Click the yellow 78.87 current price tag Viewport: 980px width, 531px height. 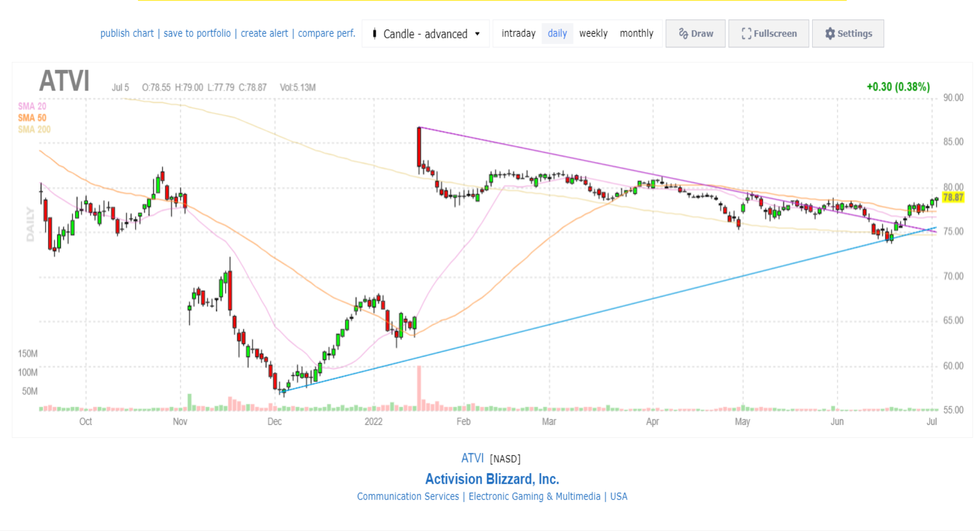(953, 198)
